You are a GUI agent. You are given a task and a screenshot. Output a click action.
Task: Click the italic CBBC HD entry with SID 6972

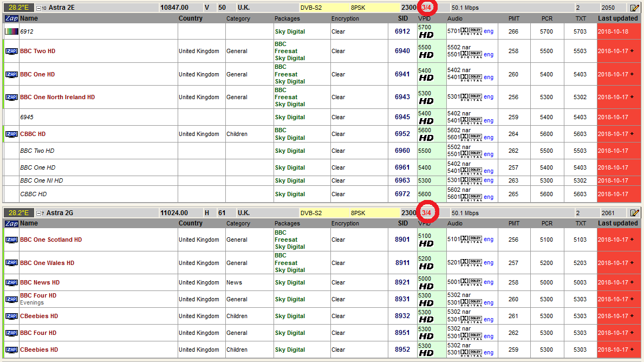click(33, 194)
